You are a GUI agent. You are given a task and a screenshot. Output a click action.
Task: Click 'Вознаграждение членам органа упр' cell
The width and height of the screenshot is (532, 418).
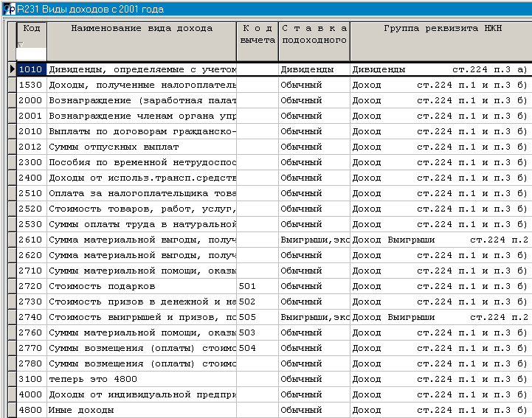point(142,116)
